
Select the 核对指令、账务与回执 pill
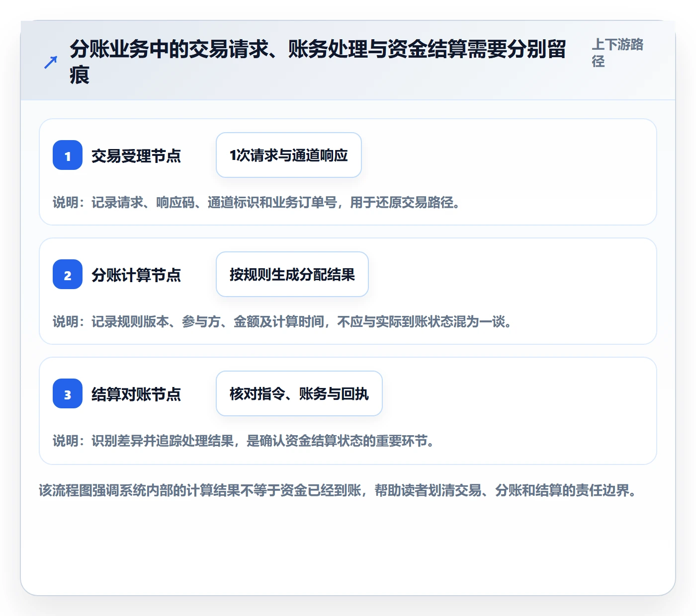(299, 393)
